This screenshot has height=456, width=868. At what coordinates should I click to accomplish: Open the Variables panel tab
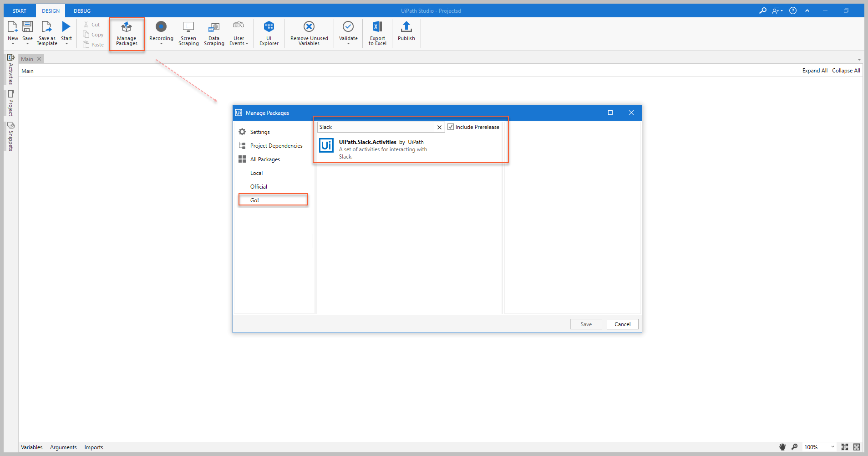point(31,447)
